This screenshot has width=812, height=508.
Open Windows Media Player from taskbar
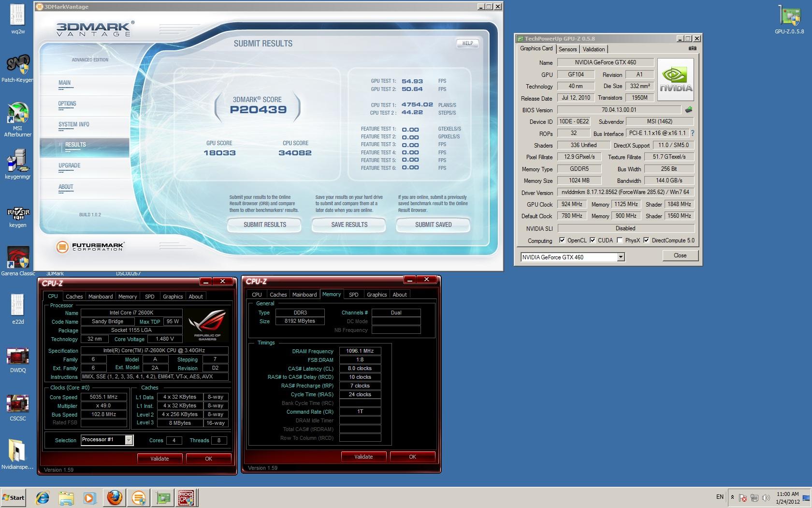tap(89, 498)
